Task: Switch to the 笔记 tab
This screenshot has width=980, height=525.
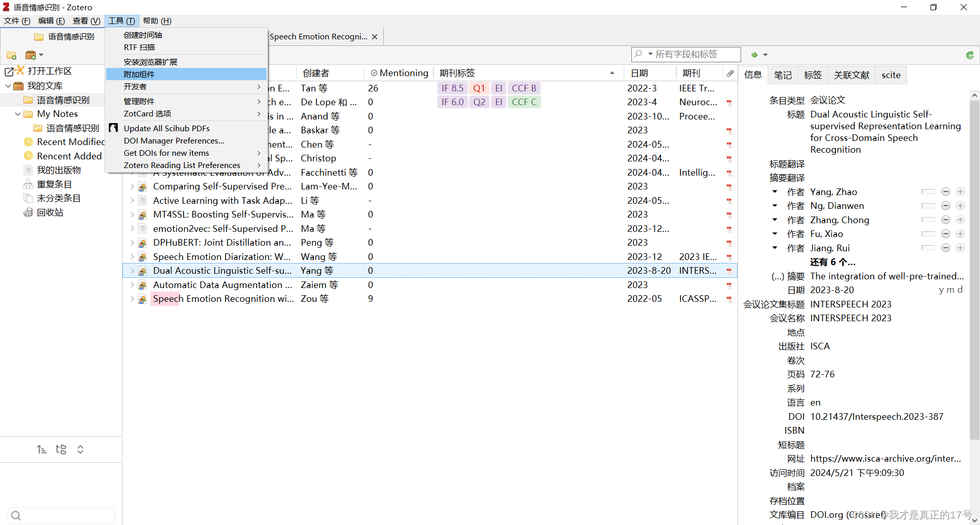Action: 783,75
